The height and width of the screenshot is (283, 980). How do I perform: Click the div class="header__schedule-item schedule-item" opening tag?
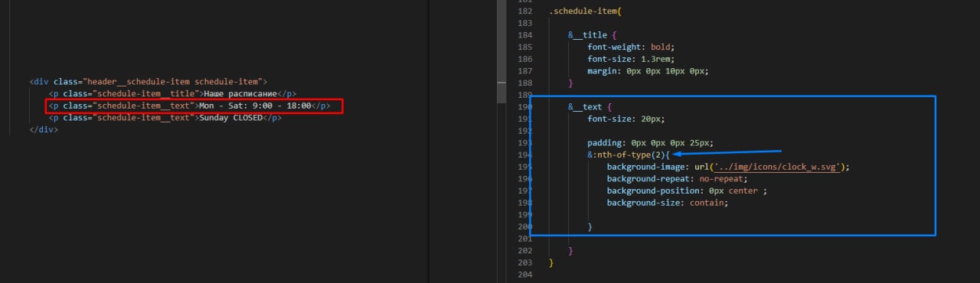pos(148,81)
